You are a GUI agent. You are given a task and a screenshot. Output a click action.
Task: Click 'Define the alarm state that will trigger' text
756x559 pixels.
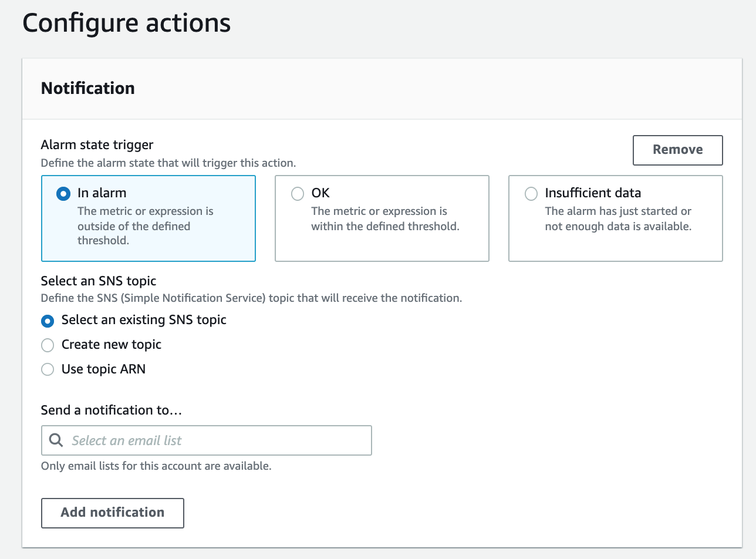point(168,163)
